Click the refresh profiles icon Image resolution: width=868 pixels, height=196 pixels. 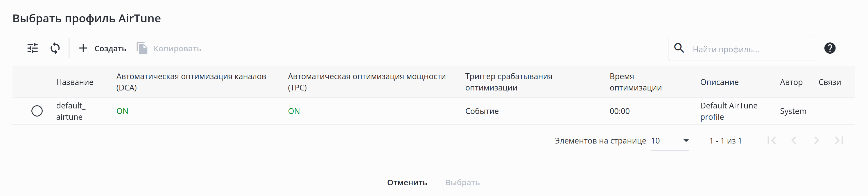pyautogui.click(x=55, y=48)
